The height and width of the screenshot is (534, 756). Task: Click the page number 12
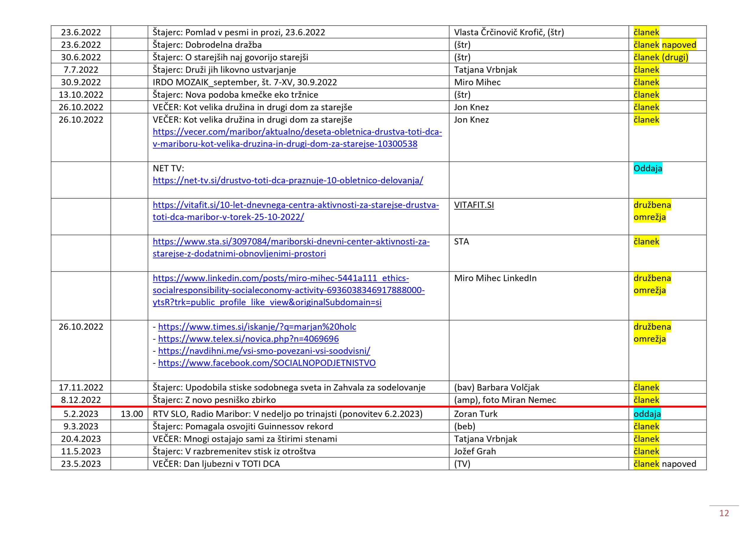724,513
